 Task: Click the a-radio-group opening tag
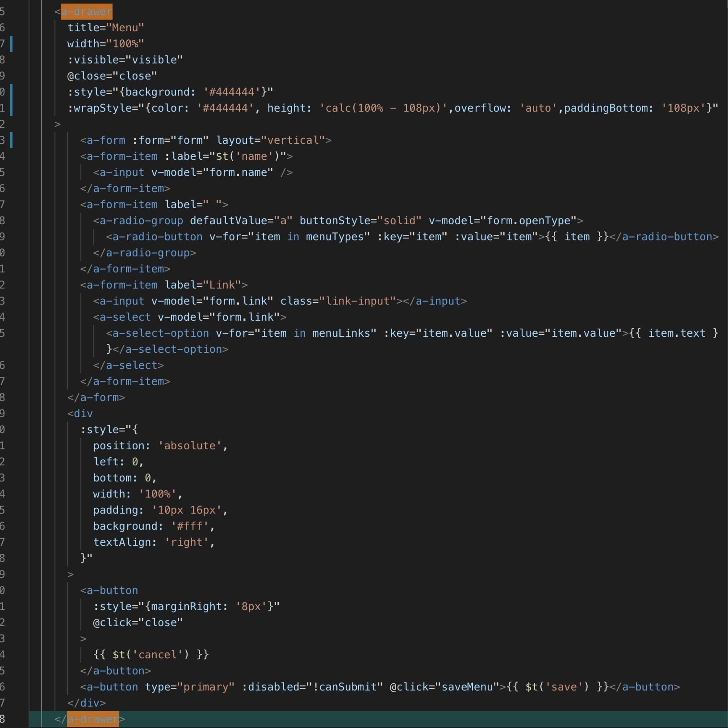138,221
